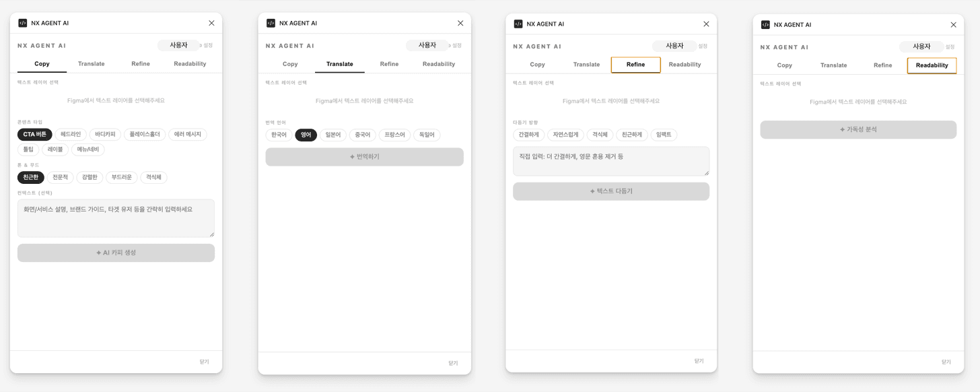Click the 번역하기 translate button
Image resolution: width=980 pixels, height=392 pixels.
[x=364, y=157]
